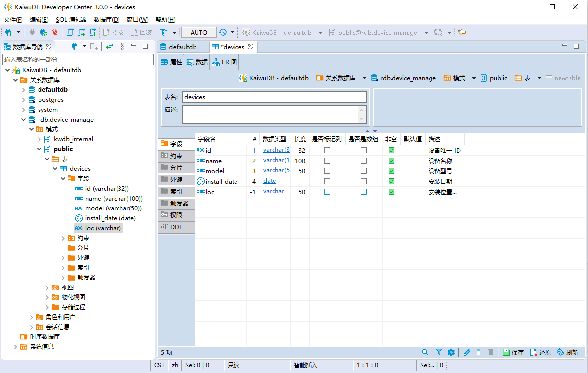Expand the kwdb_internal schema
This screenshot has height=373, width=588.
[x=39, y=139]
